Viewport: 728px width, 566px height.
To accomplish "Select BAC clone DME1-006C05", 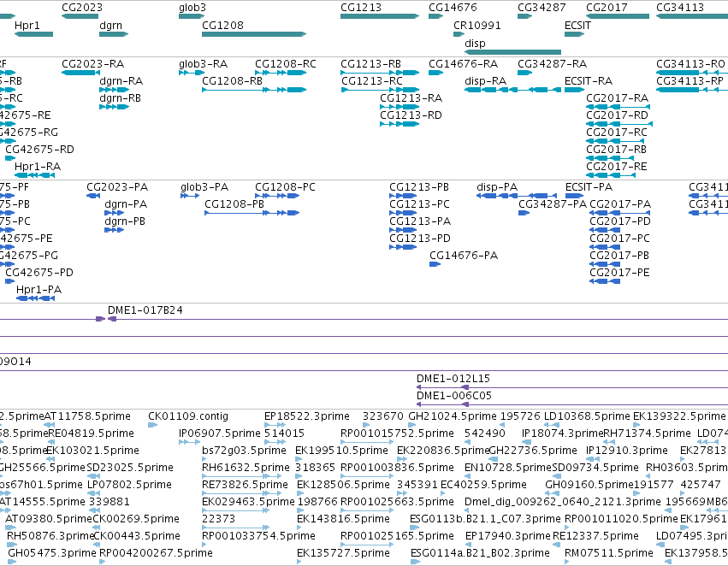I will tap(572, 404).
